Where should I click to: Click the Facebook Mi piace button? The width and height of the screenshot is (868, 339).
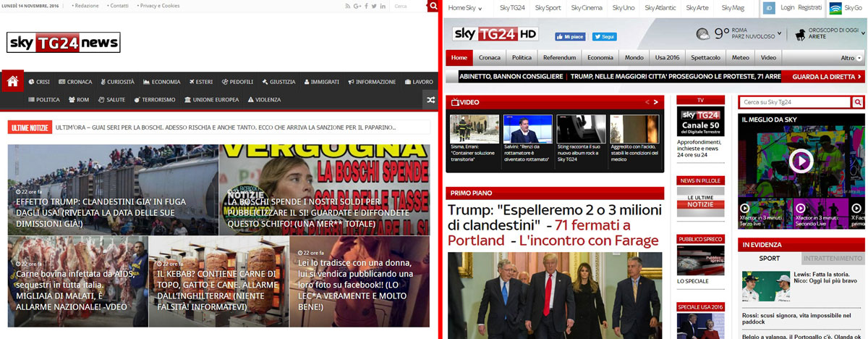coord(571,36)
